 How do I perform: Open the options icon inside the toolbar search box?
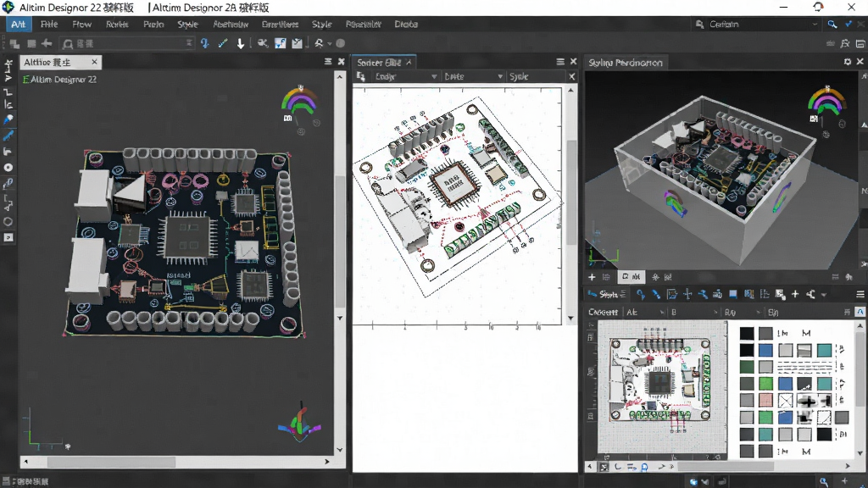coord(189,42)
